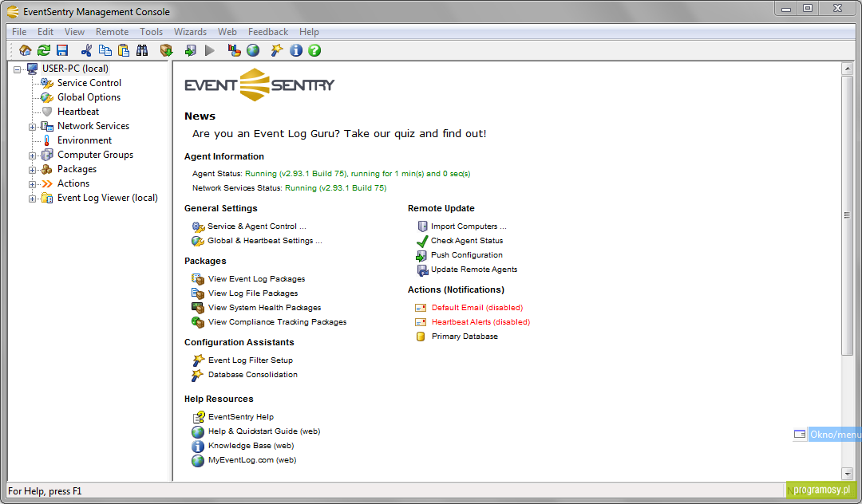
Task: Open the Wizards menu
Action: (x=190, y=32)
